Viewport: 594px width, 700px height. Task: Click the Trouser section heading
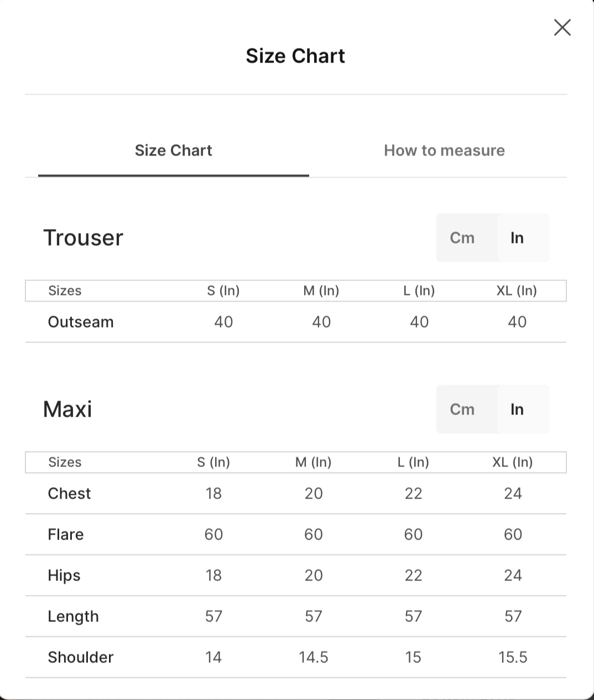(83, 238)
